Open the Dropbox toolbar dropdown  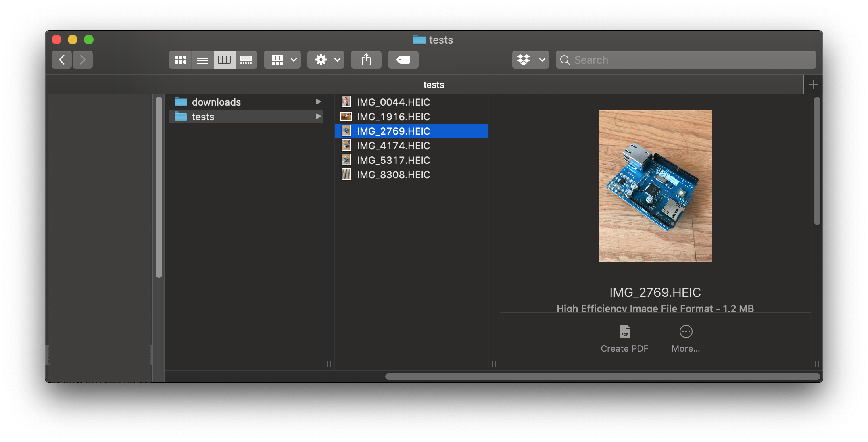click(530, 60)
